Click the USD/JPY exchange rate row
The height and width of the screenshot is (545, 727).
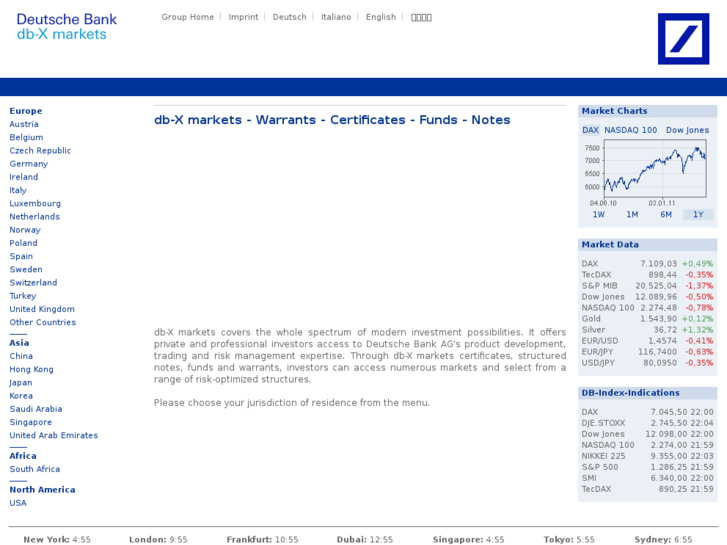tap(647, 363)
